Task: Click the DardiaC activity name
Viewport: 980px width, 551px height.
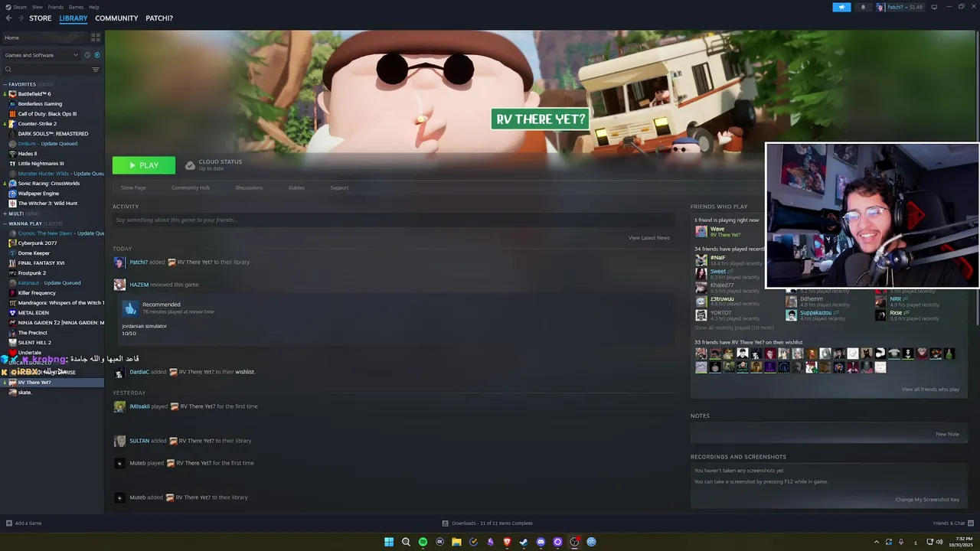Action: coord(139,372)
